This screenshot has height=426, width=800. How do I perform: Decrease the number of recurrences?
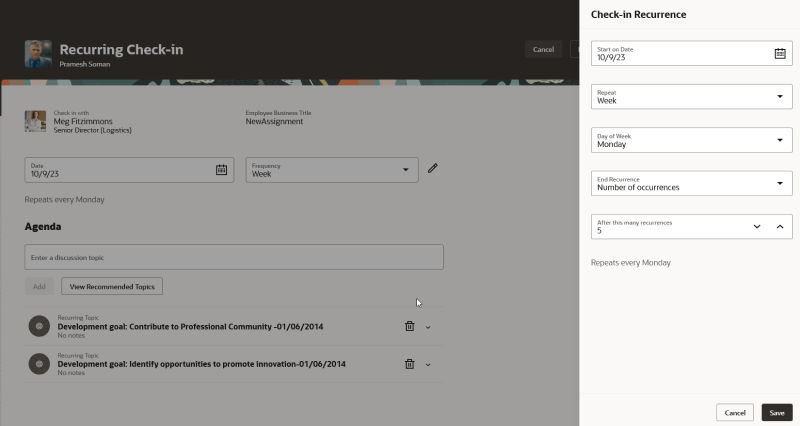(757, 227)
